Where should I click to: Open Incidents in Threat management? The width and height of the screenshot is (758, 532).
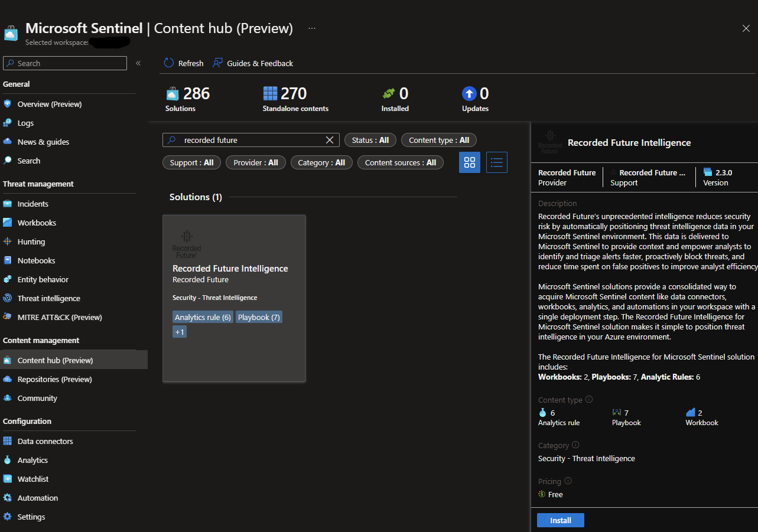point(33,204)
